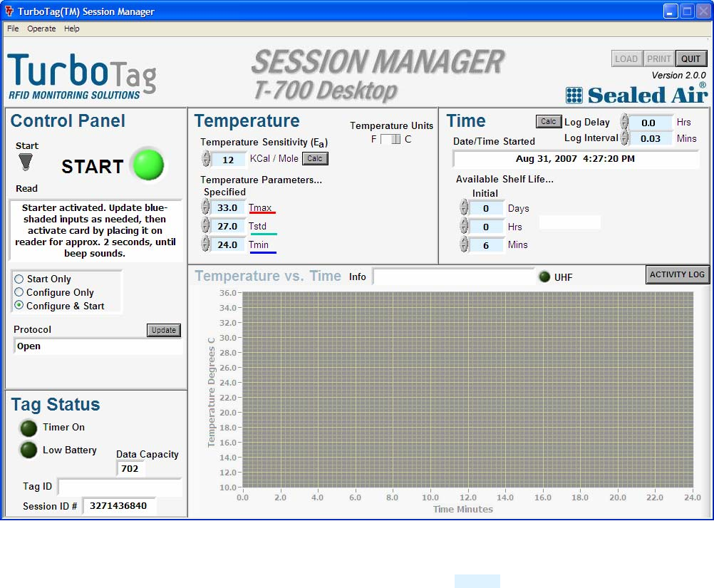
Task: Open the File menu
Action: click(x=13, y=29)
